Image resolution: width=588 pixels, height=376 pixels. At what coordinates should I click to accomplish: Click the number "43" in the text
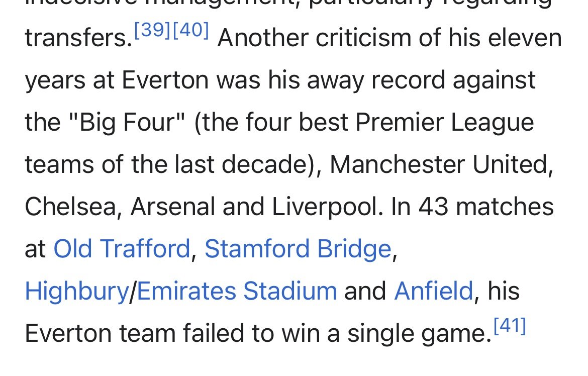433,207
